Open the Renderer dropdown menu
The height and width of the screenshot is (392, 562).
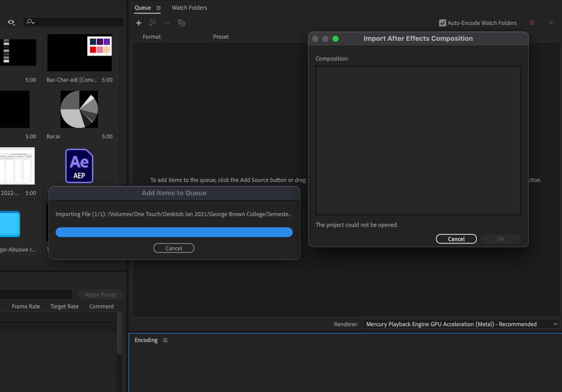coord(461,324)
